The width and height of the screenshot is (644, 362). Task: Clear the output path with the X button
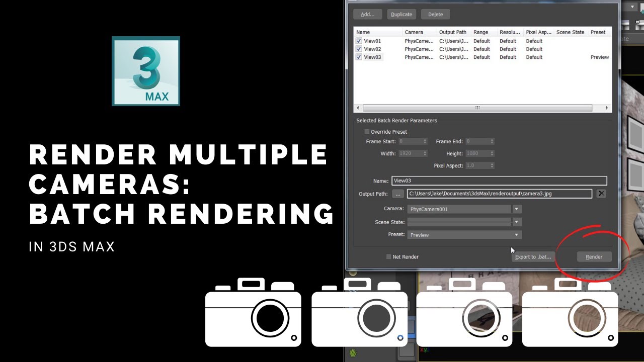point(601,194)
